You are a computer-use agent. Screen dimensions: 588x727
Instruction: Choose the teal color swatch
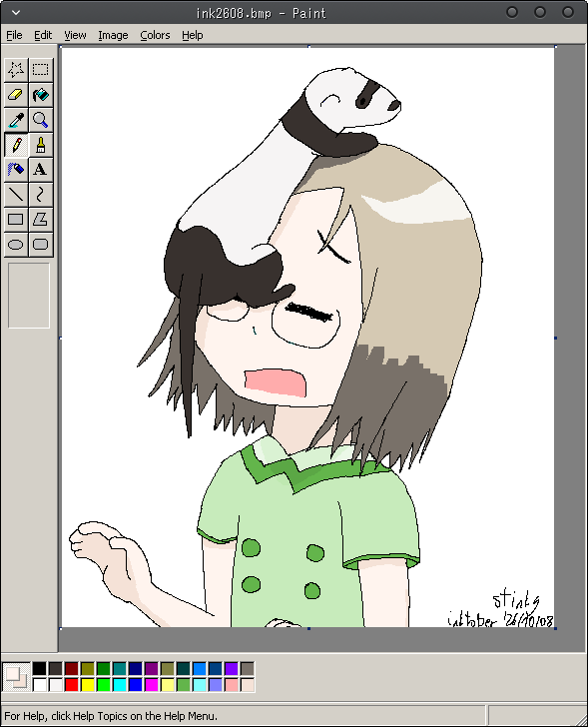[120, 669]
